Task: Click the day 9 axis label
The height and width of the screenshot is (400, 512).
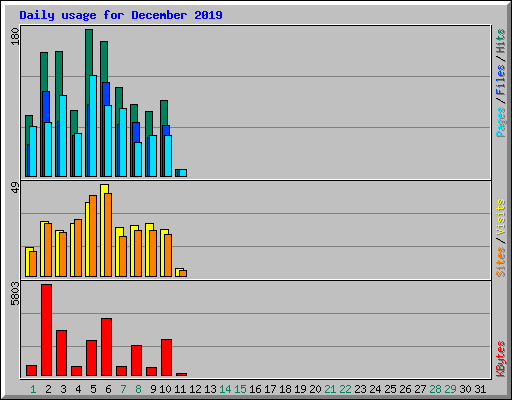Action: 153,389
